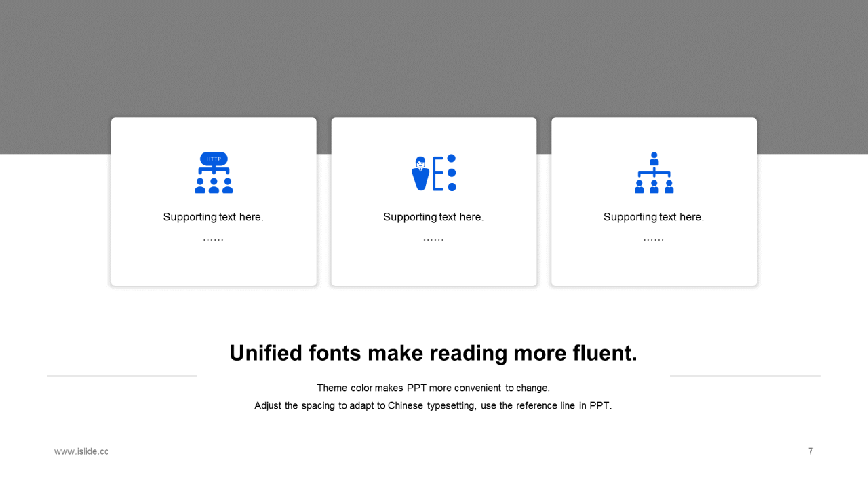The image size is (868, 488).
Task: Open the www.islide.cc footer link
Action: coord(81,451)
